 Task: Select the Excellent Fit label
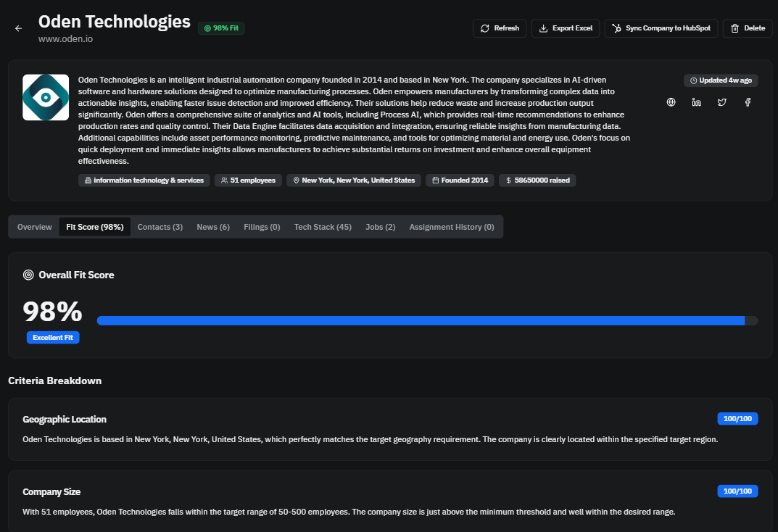pyautogui.click(x=52, y=337)
